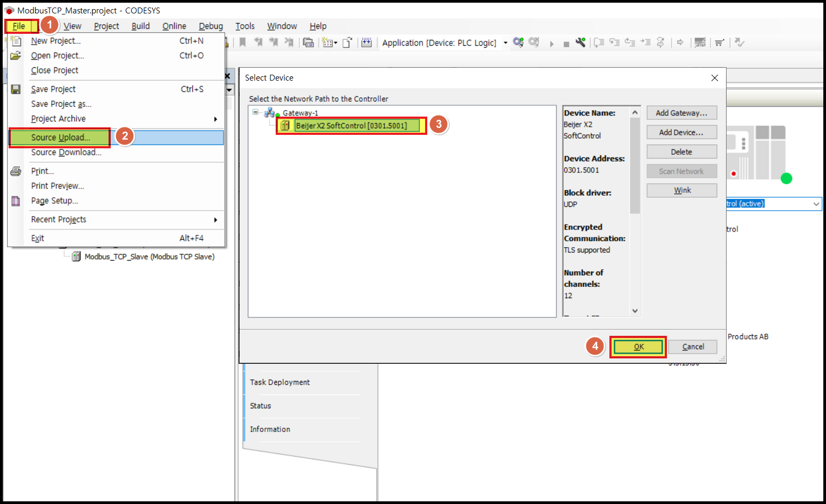Click the Logout gear icon

(x=534, y=42)
